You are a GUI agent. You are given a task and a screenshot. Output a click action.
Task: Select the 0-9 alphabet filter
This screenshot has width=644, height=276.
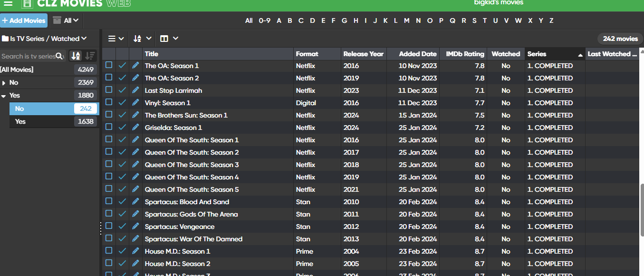pos(264,20)
